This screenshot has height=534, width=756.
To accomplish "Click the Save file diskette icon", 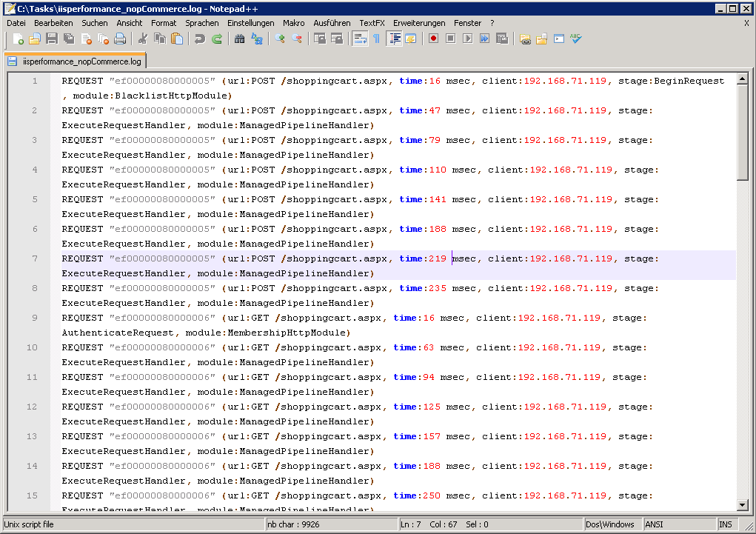I will (52, 39).
